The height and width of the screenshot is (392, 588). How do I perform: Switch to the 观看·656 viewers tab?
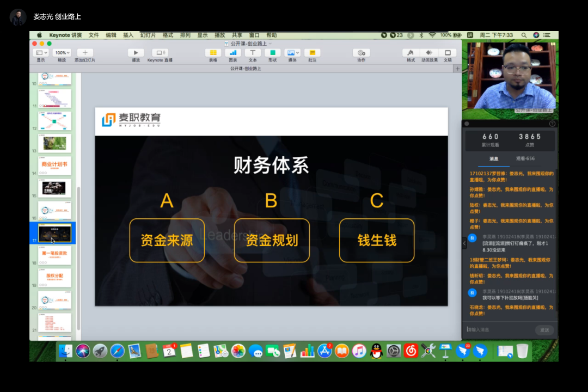pos(525,159)
